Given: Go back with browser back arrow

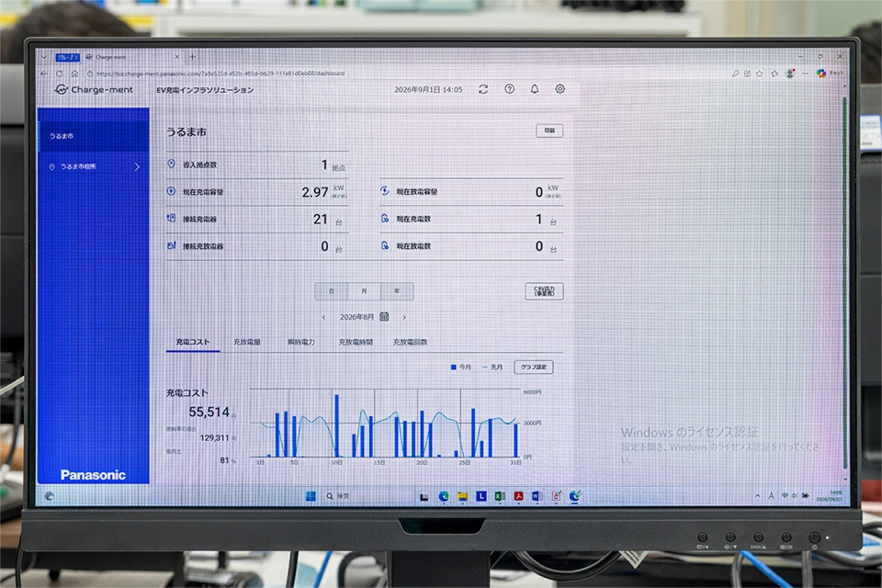Looking at the screenshot, I should 44,73.
